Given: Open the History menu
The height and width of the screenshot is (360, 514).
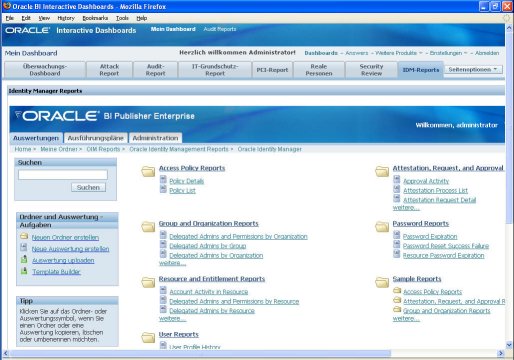Looking at the screenshot, I should [66, 18].
